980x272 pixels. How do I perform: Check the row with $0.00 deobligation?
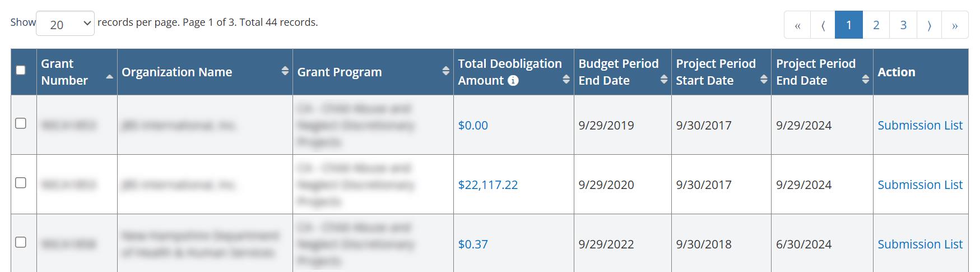pyautogui.click(x=21, y=123)
